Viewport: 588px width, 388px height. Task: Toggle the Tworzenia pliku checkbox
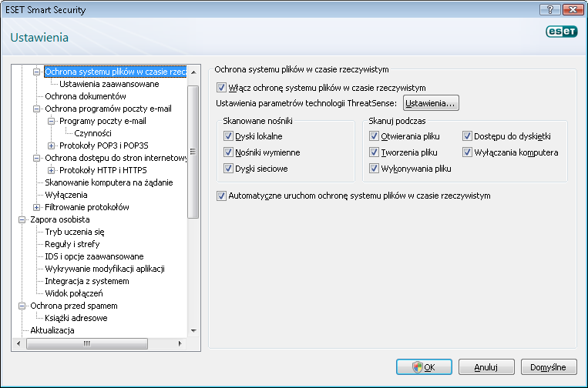click(x=374, y=152)
